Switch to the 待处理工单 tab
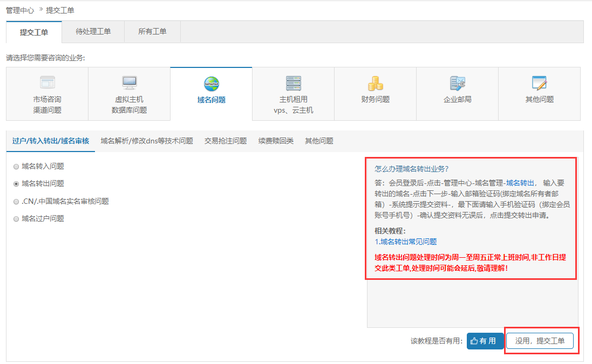This screenshot has height=364, width=592. coord(93,32)
